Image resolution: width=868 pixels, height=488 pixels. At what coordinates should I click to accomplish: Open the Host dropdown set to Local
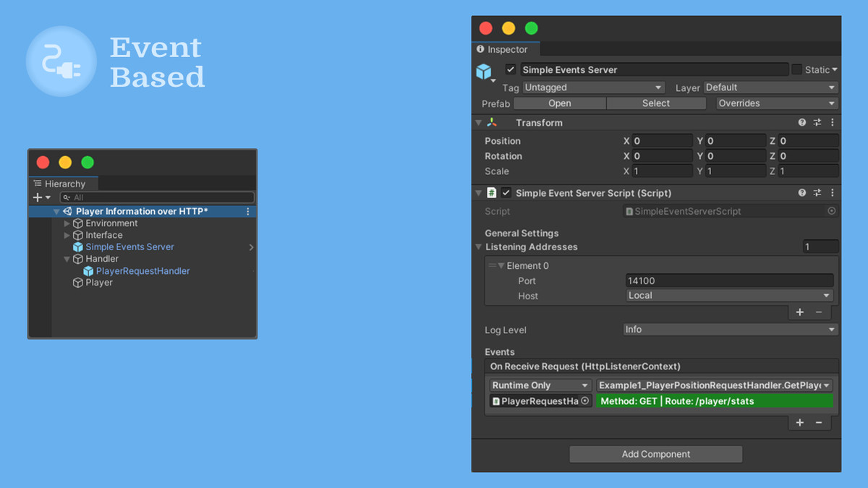tap(729, 296)
